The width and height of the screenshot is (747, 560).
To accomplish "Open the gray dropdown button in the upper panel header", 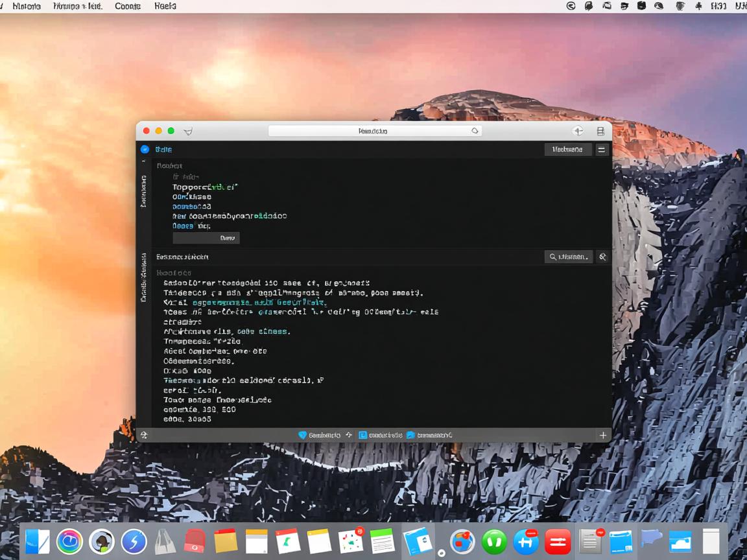I will click(x=567, y=149).
